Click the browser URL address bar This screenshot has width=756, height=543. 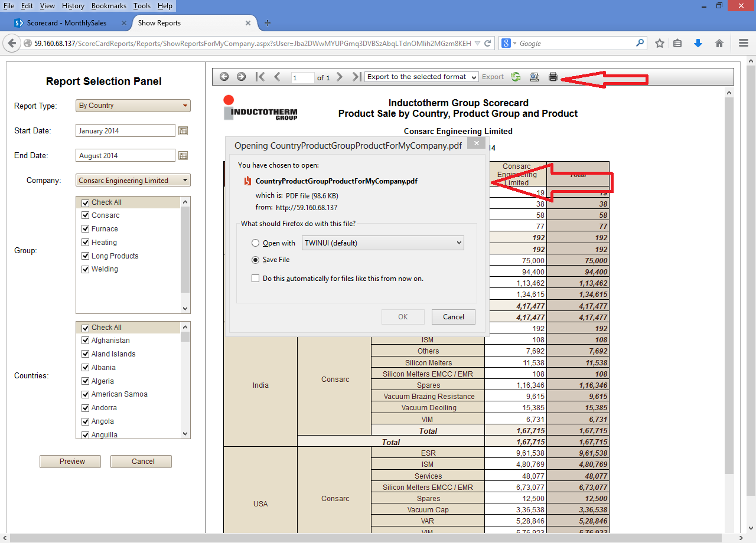click(x=253, y=43)
